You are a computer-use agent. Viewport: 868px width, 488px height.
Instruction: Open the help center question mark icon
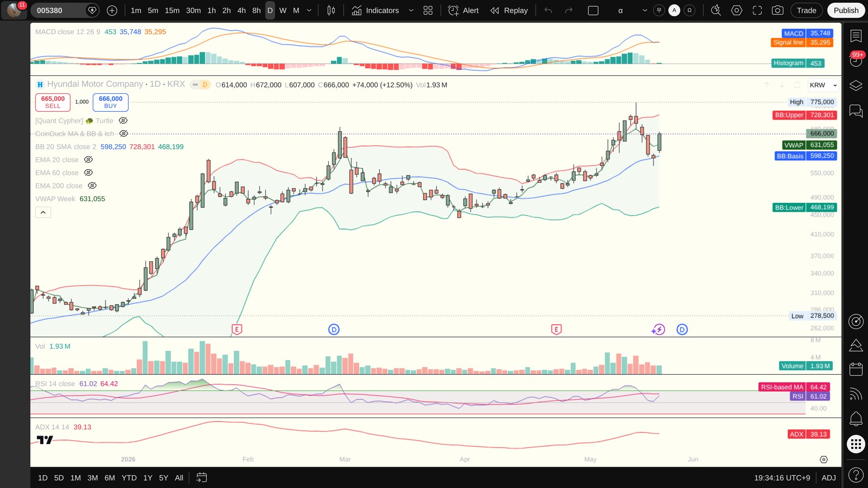[x=856, y=476]
